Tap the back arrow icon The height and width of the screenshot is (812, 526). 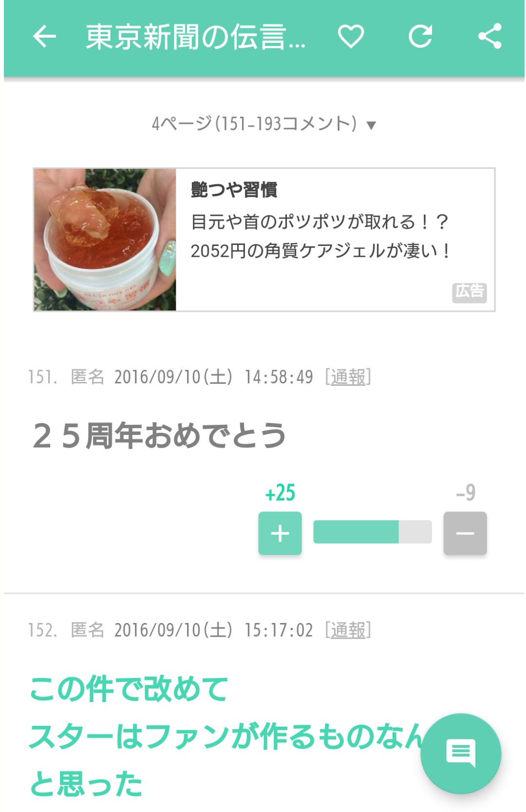pos(44,37)
